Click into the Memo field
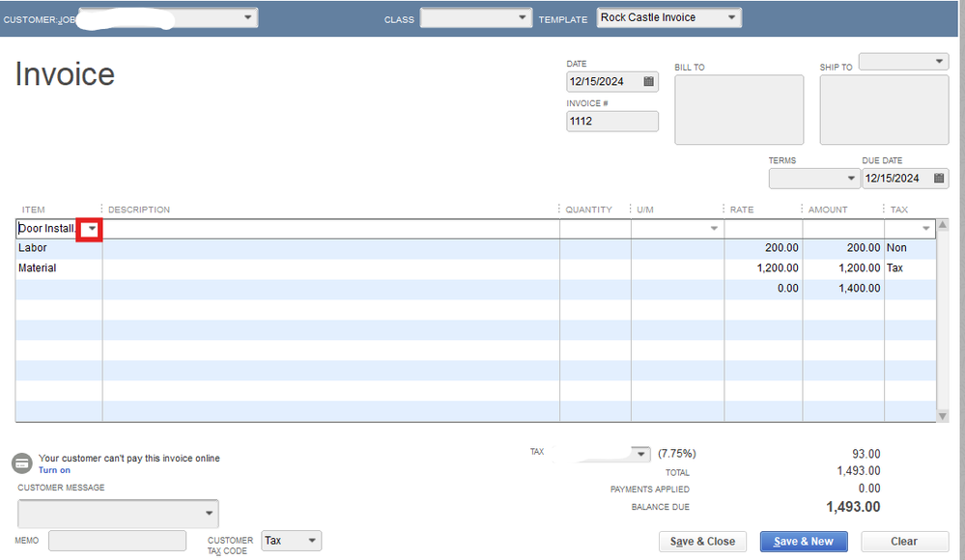 [x=117, y=541]
